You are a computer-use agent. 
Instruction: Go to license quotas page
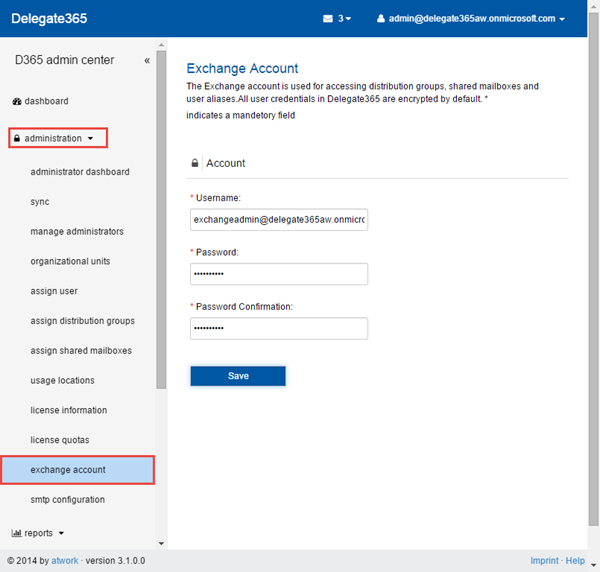(x=60, y=440)
